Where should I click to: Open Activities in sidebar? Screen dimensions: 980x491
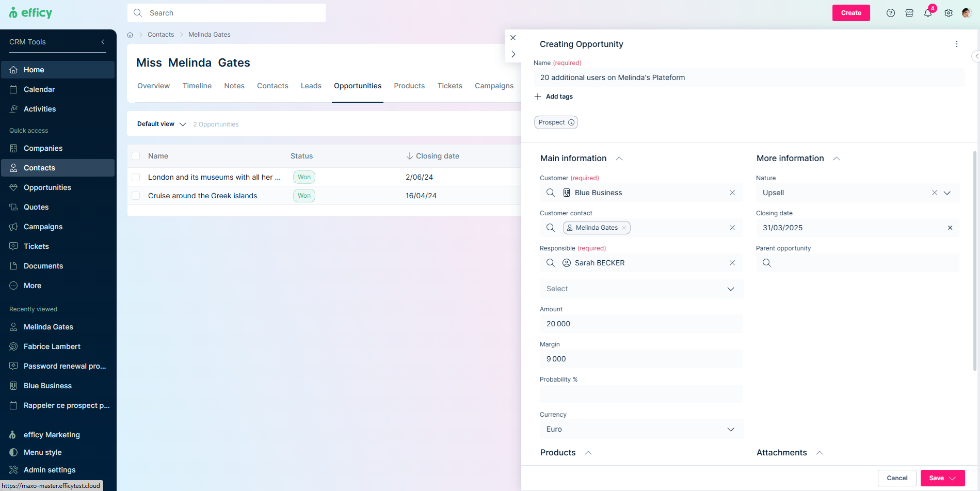pos(58,109)
